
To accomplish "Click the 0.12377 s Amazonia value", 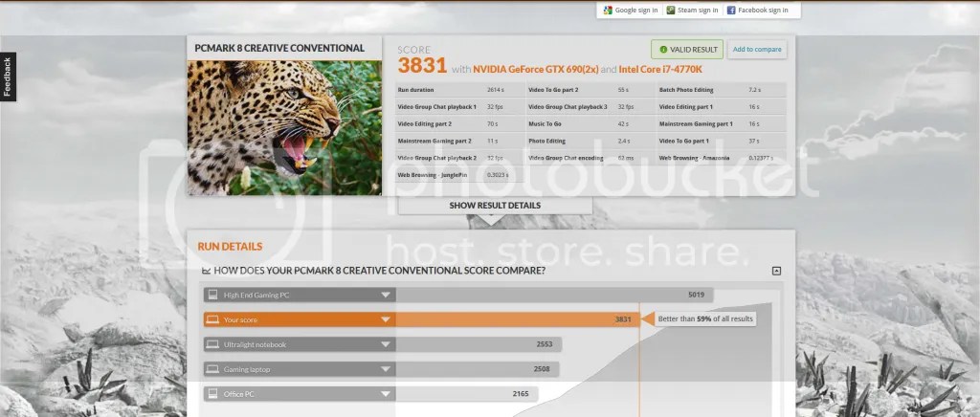I will (761, 158).
